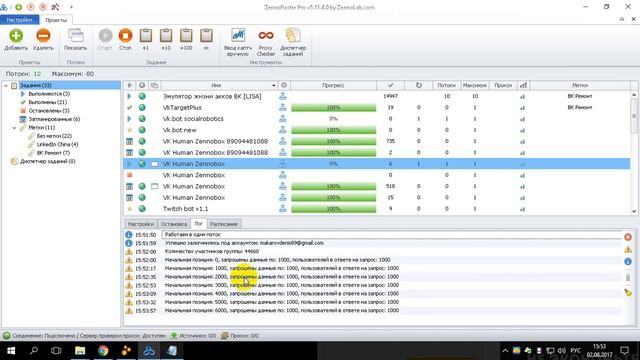
Task: Select the Vk.bot new task row
Action: pyautogui.click(x=376, y=130)
